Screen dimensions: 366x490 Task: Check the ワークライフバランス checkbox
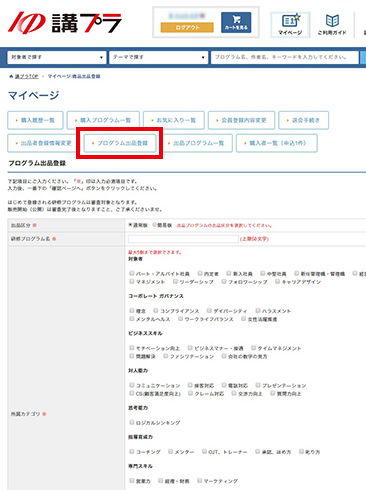point(180,319)
